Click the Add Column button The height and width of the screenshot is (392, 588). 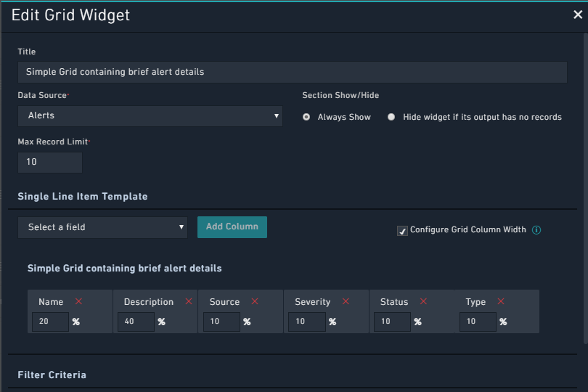[232, 227]
